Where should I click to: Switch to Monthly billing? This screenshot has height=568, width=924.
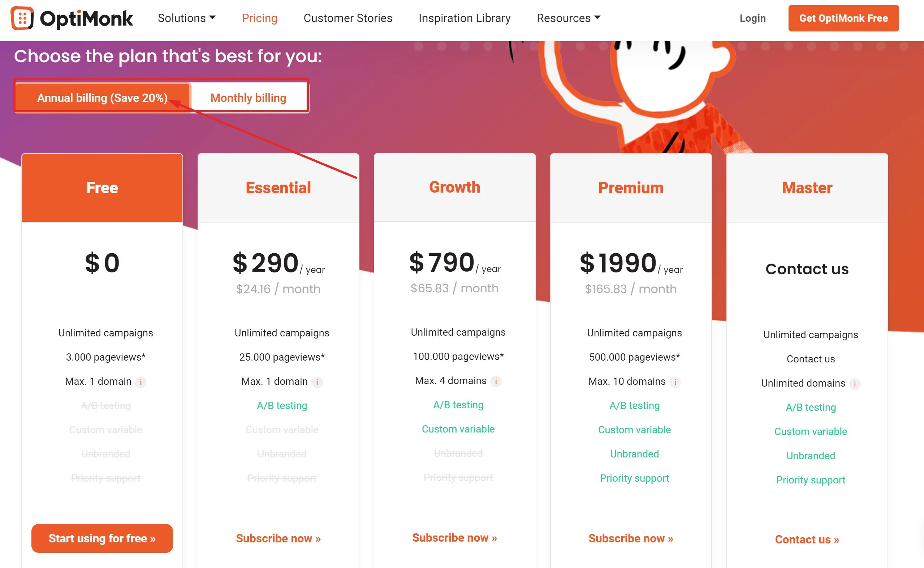pos(249,98)
